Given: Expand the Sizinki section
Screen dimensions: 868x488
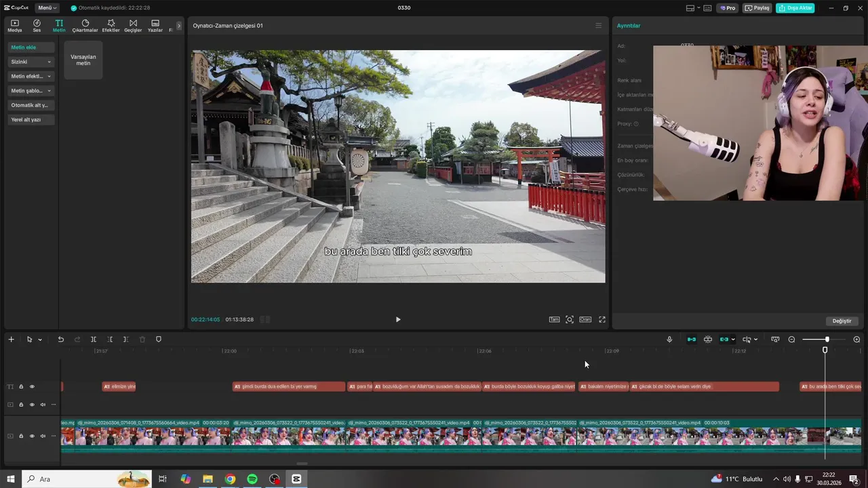Looking at the screenshot, I should click(x=31, y=62).
